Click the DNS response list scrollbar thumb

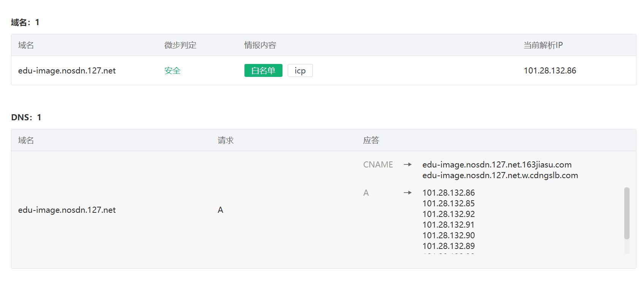(x=627, y=213)
